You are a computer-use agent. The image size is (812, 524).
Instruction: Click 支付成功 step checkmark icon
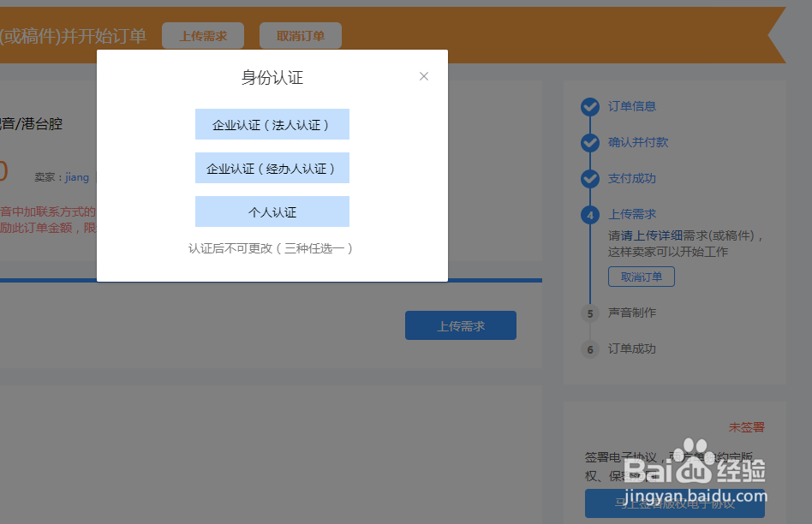pos(590,179)
